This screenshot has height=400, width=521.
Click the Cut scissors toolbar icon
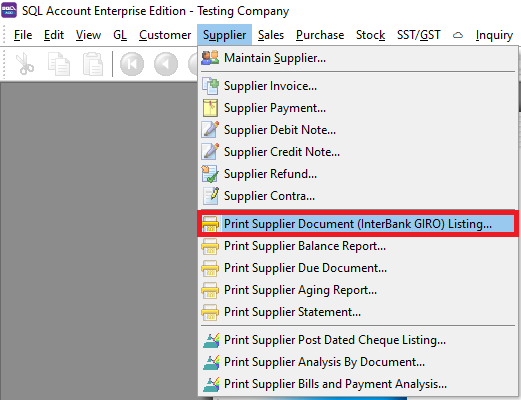[x=24, y=63]
